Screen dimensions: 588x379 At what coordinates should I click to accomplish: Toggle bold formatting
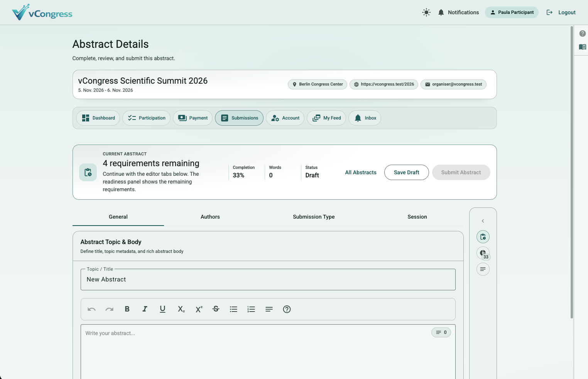point(127,309)
